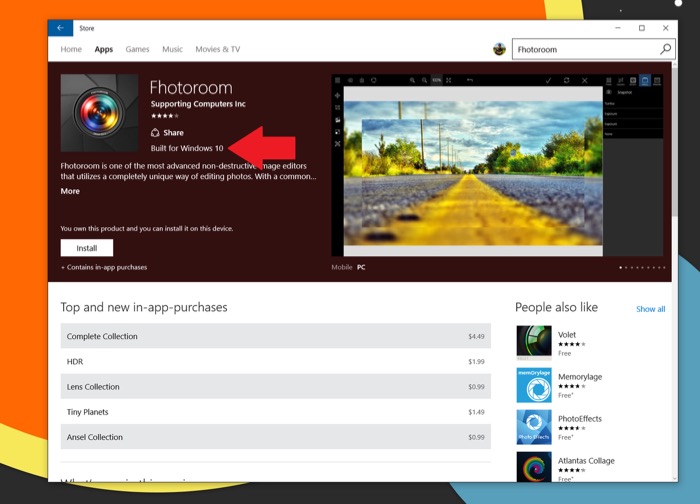Viewport: 700px width, 504px height.
Task: Select the Complete Collection in-app purchase
Action: point(275,336)
